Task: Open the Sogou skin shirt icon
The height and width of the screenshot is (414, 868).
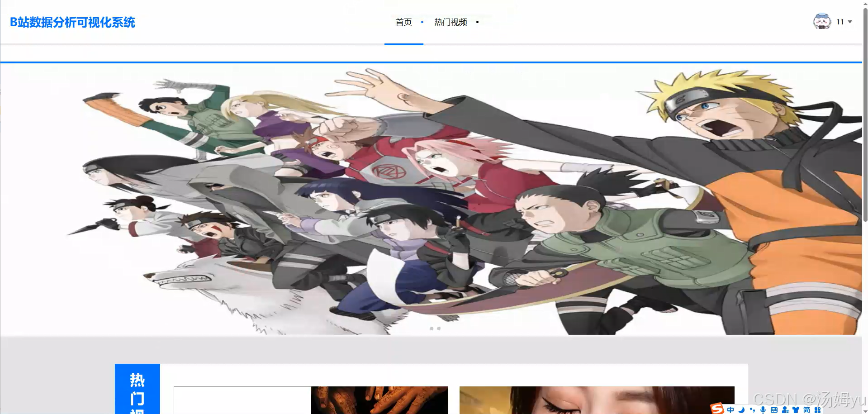Action: pos(796,410)
